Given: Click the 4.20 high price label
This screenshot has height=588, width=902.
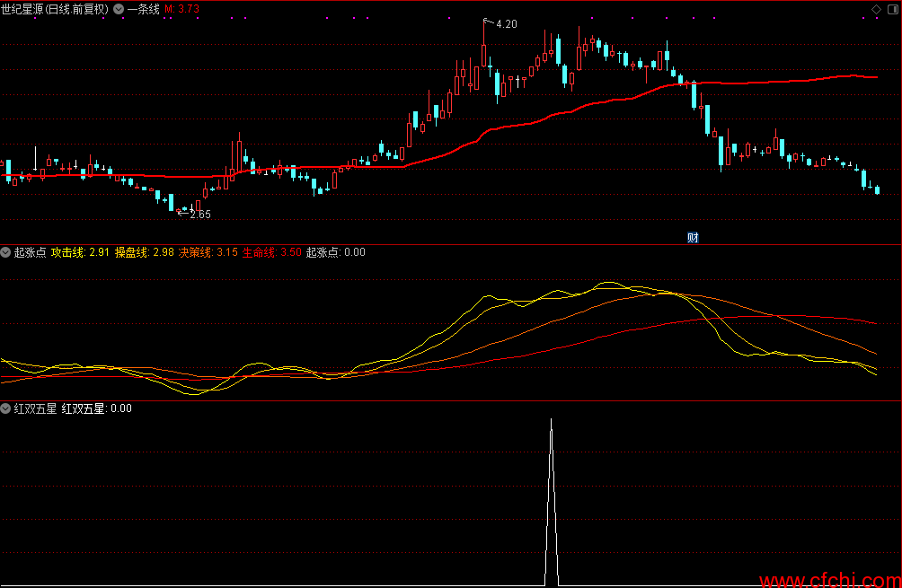Looking at the screenshot, I should (506, 24).
